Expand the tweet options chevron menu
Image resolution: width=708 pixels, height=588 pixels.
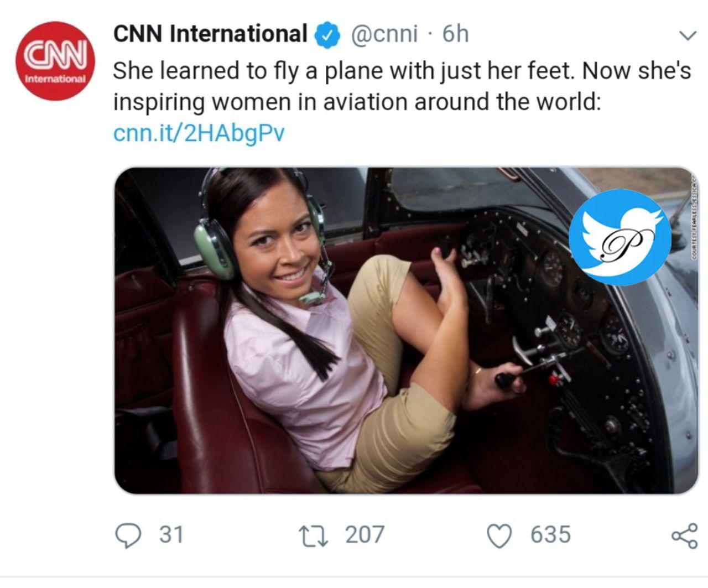[x=687, y=36]
